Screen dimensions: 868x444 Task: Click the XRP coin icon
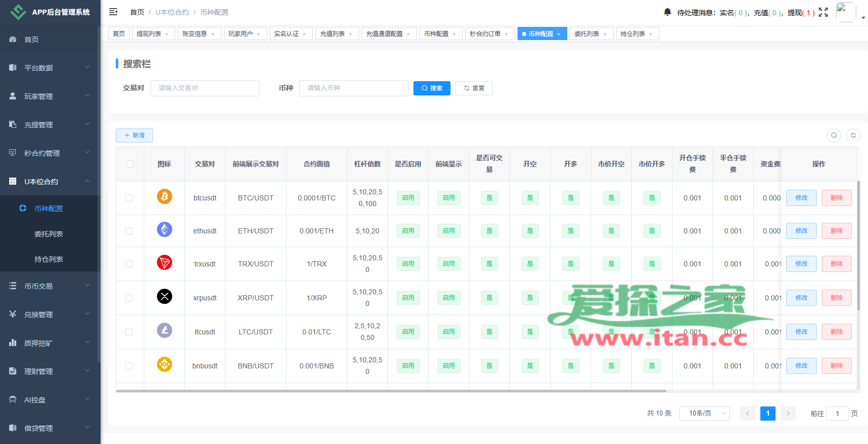(164, 296)
